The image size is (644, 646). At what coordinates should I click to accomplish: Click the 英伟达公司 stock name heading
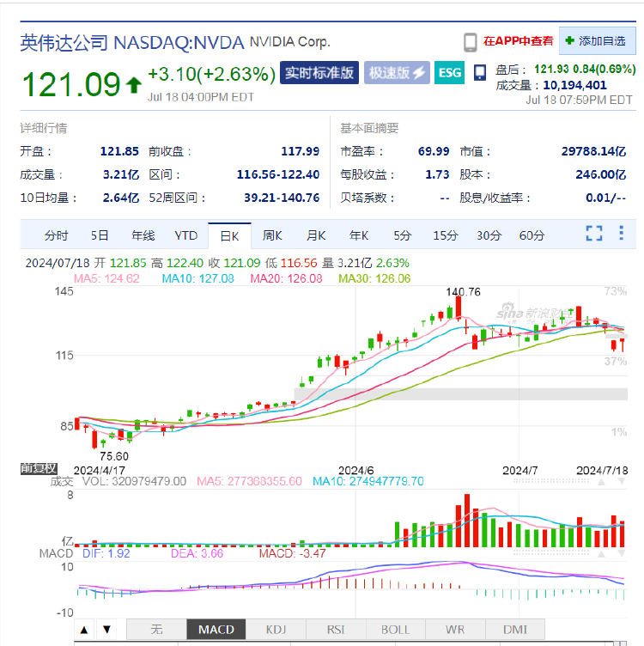tap(64, 42)
